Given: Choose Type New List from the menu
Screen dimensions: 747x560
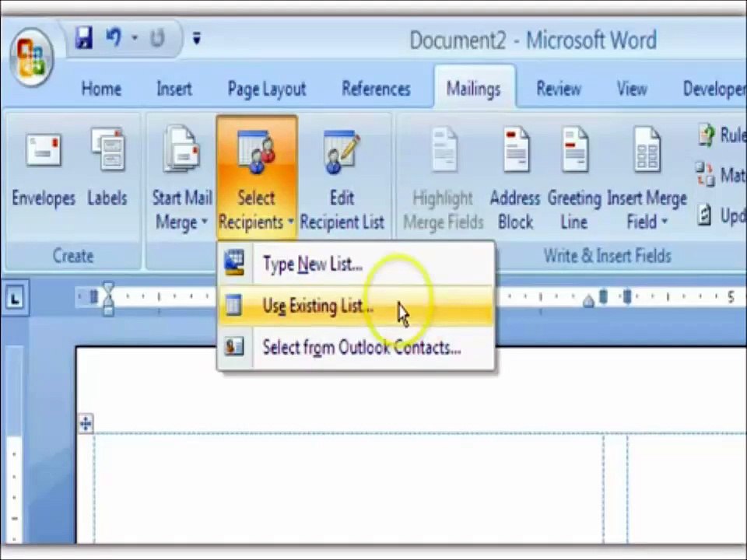Looking at the screenshot, I should (x=356, y=264).
